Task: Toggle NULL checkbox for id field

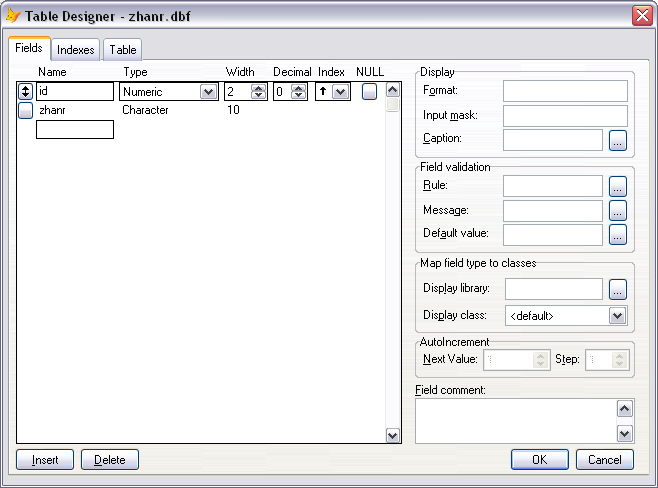Action: (369, 91)
